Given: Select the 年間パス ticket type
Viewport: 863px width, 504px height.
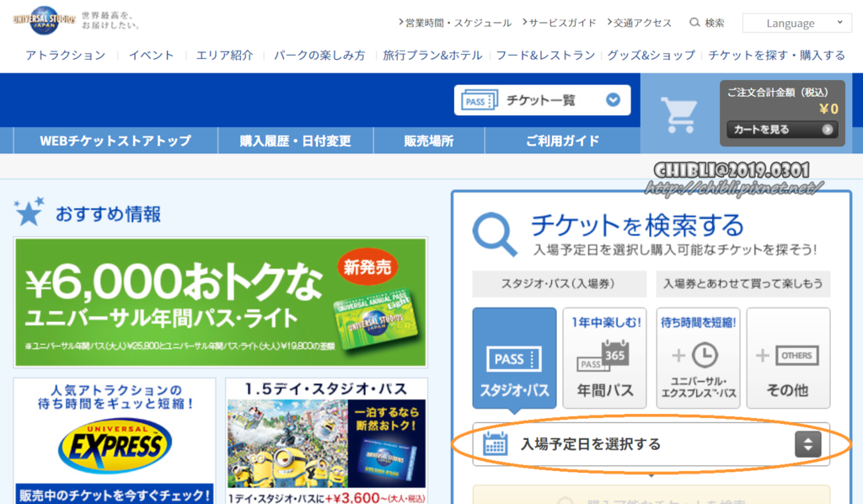Looking at the screenshot, I should point(605,357).
